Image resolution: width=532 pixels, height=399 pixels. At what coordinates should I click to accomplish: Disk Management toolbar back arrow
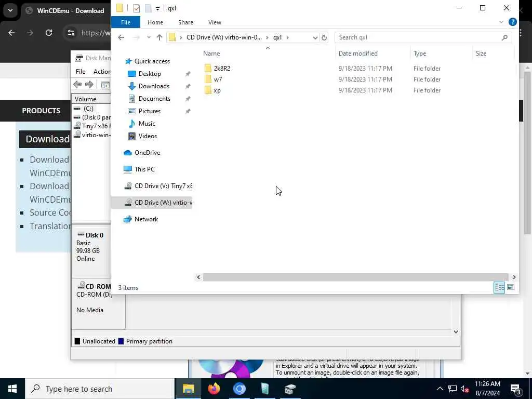pos(77,85)
